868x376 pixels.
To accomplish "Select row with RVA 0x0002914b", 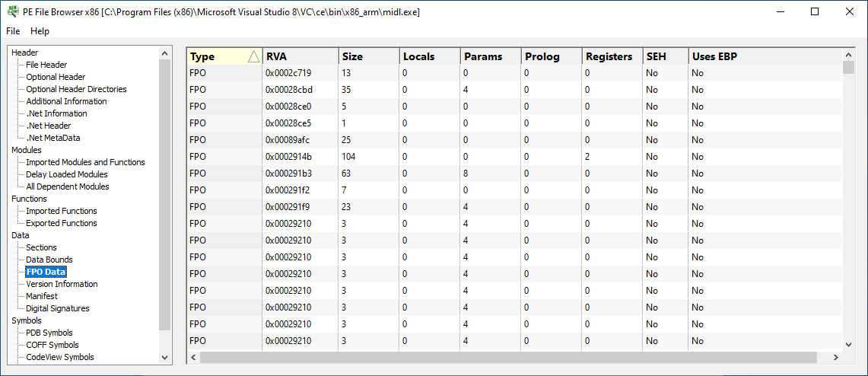I will point(514,157).
